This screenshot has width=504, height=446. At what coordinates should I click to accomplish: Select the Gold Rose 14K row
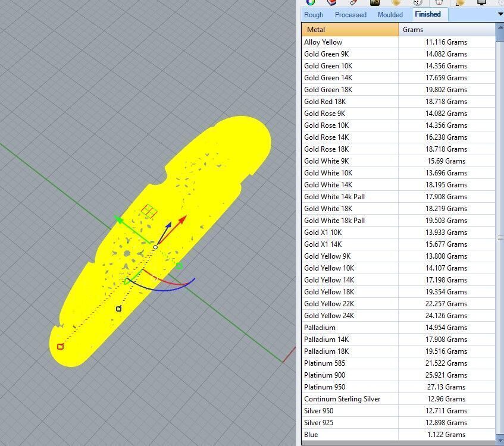pos(399,137)
